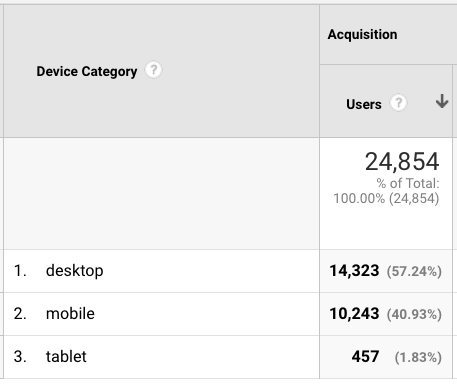Click the Device Category help question icon

click(x=153, y=70)
